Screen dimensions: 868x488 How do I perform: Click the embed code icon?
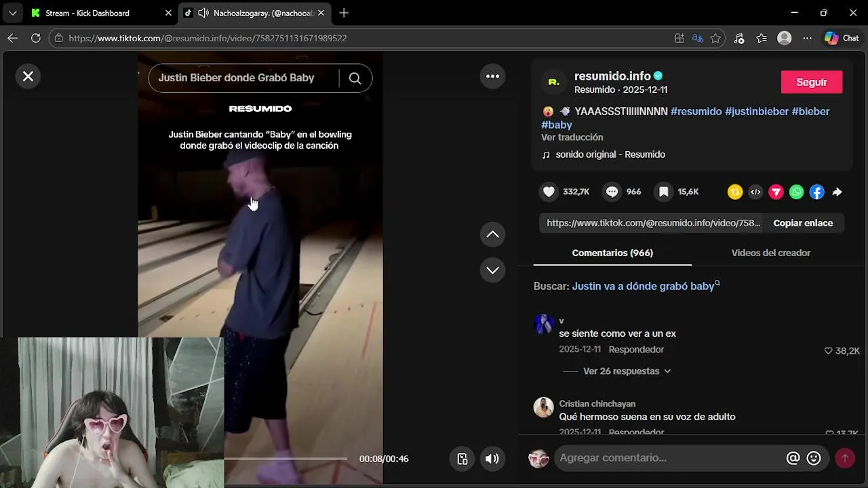pos(755,192)
